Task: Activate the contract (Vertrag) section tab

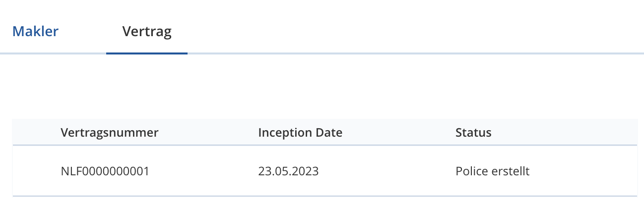Action: (x=147, y=32)
